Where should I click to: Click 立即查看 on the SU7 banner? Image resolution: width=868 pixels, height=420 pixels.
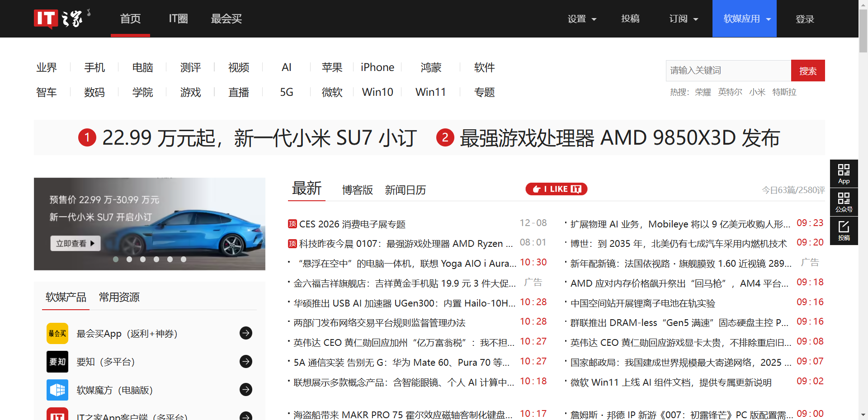pos(75,243)
